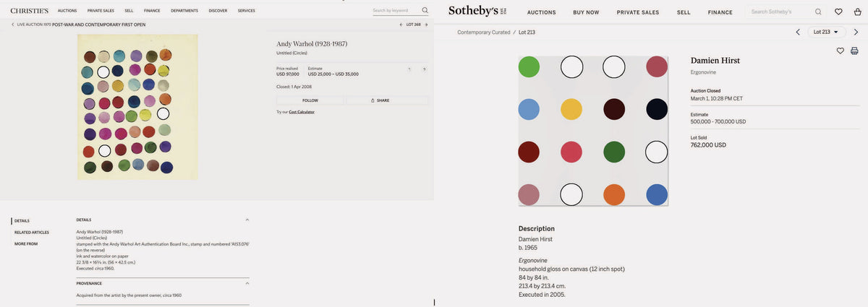The height and width of the screenshot is (307, 868).
Task: Click the March 1, 10:28 PM CET text
Action: tap(717, 98)
